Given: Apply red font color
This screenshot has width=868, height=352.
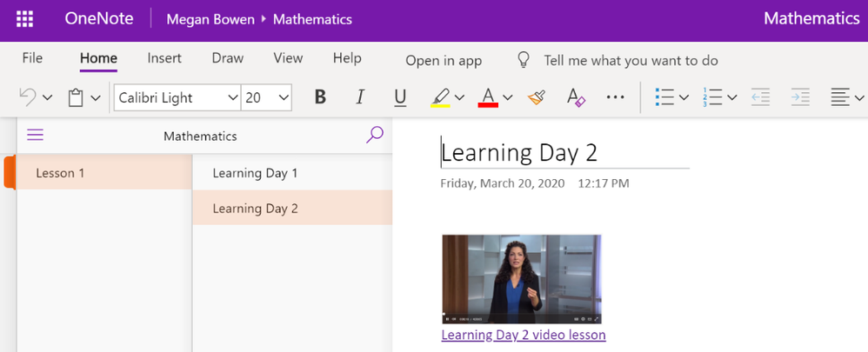Looking at the screenshot, I should pos(488,98).
